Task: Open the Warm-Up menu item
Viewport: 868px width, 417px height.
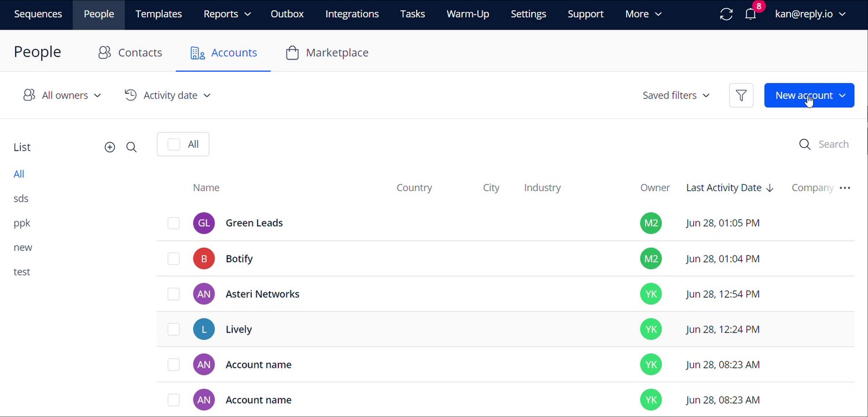Action: [x=468, y=14]
